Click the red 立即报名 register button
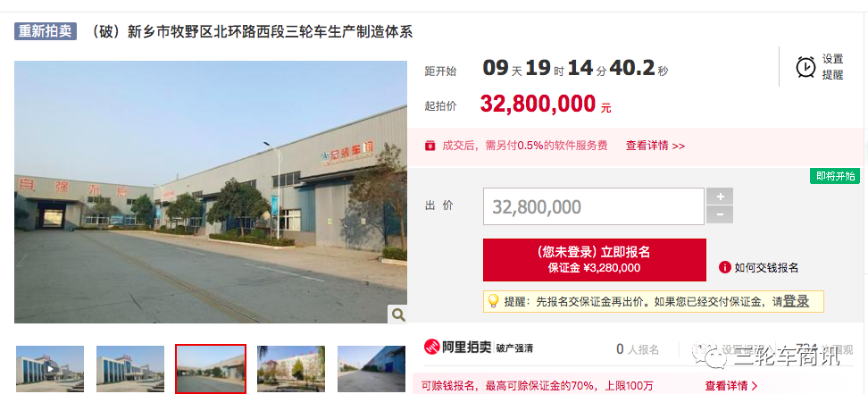The width and height of the screenshot is (868, 394). coord(595,260)
